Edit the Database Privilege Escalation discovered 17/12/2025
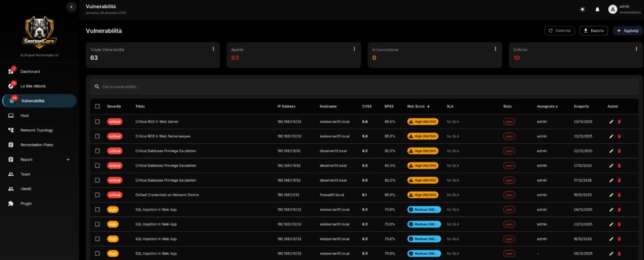 click(611, 180)
